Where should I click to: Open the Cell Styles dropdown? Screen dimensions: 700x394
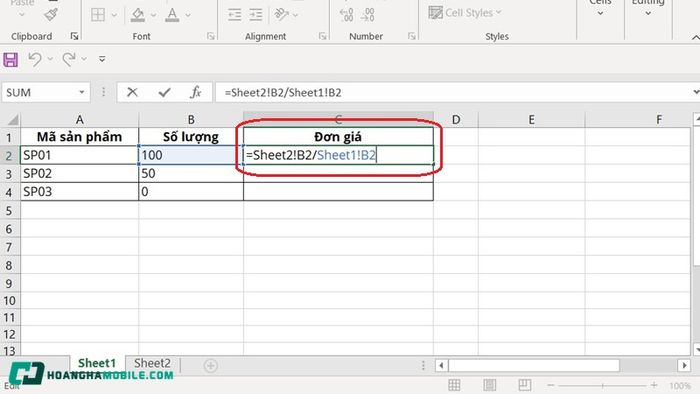coord(465,12)
